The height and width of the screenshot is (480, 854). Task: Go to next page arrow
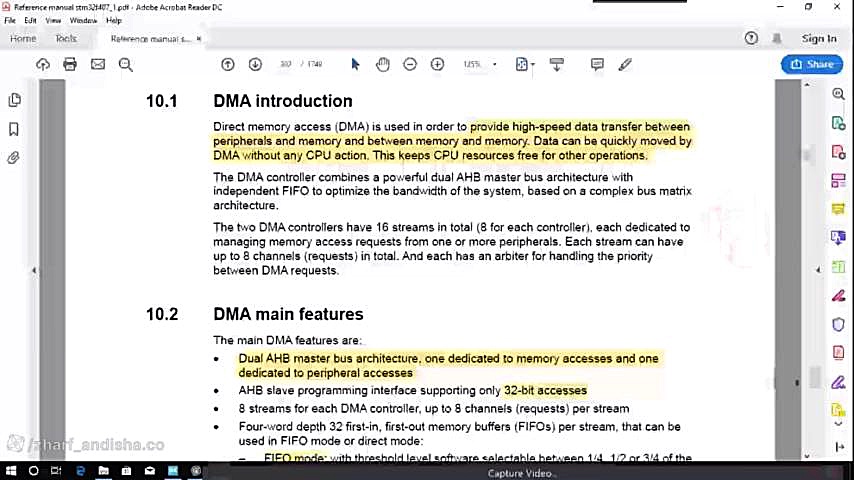coord(255,64)
